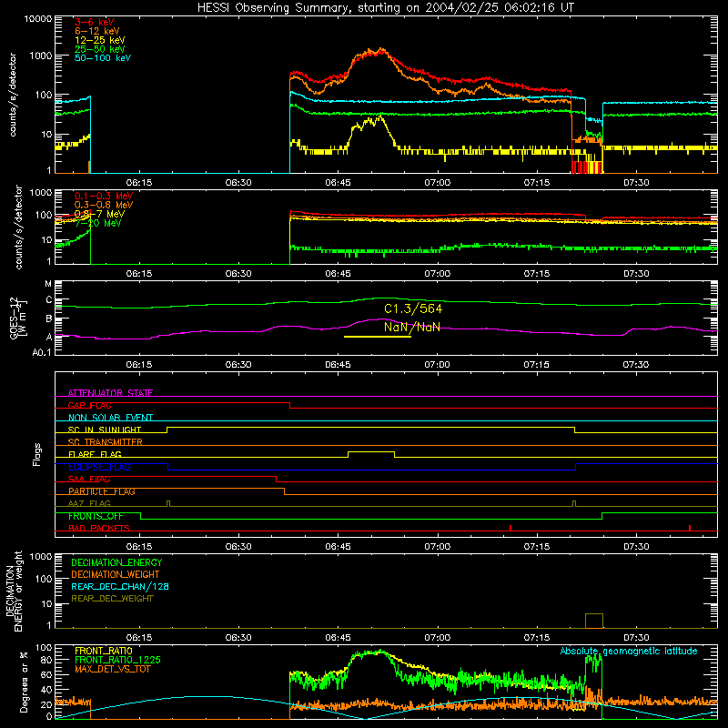Click the 'C1.3/564' flare annotation
Image resolution: width=728 pixels, height=728 pixels.
point(413,308)
